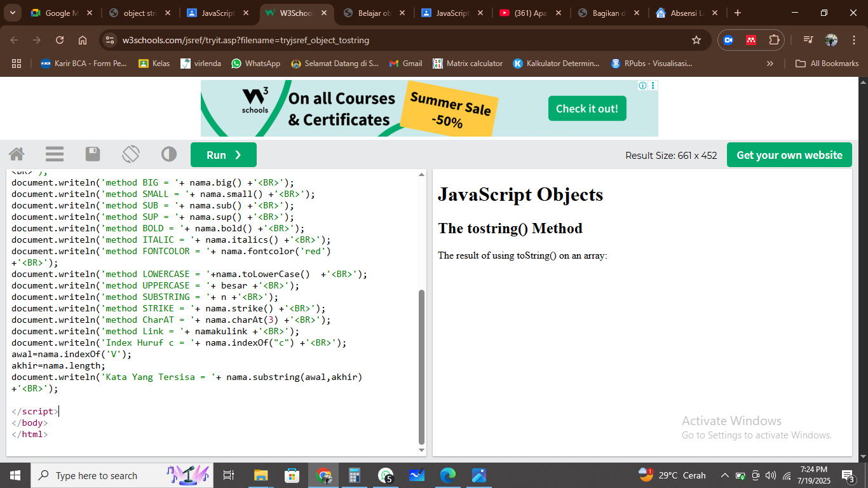Click Get your own website button
Screen dimensions: 868x488
(789, 155)
